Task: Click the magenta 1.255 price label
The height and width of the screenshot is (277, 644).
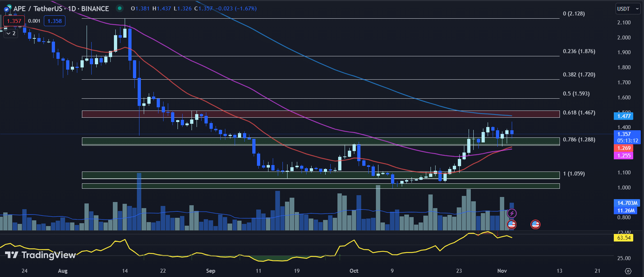Action: (x=624, y=155)
